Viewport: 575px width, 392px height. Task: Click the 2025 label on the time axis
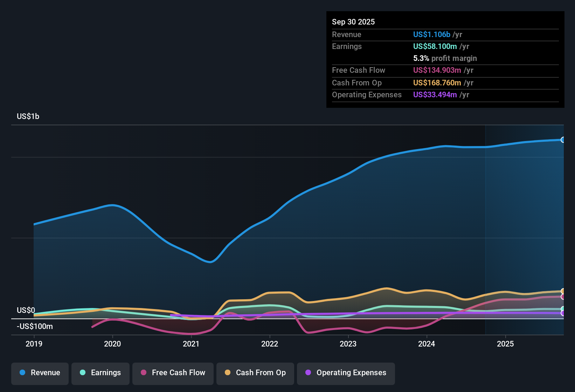pyautogui.click(x=506, y=344)
